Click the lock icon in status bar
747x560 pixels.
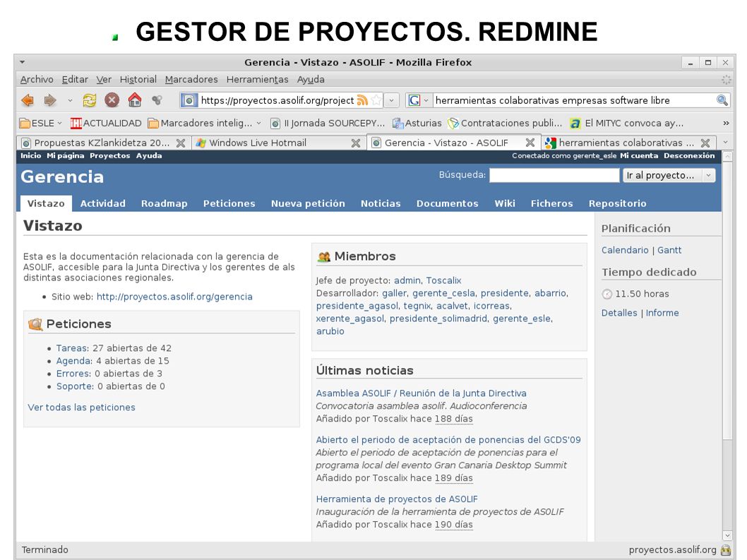pos(726,550)
